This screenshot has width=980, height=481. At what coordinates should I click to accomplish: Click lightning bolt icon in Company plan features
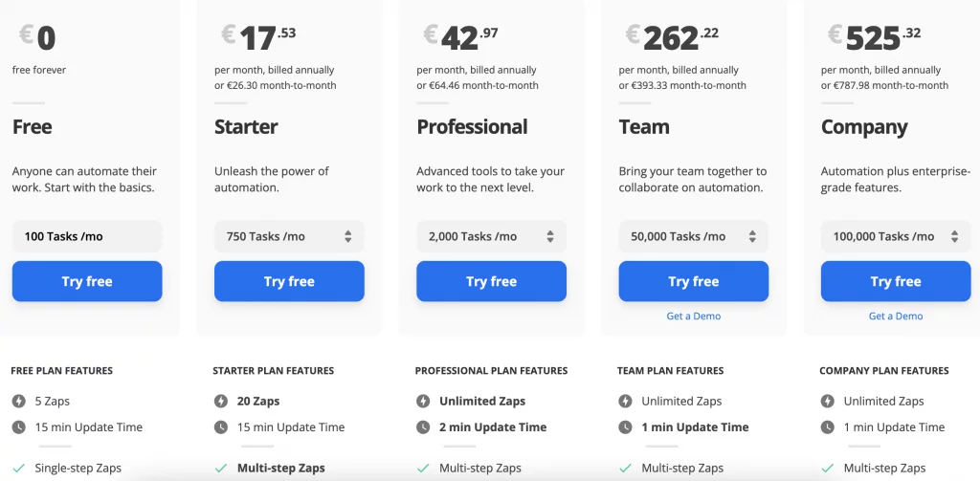tap(828, 402)
